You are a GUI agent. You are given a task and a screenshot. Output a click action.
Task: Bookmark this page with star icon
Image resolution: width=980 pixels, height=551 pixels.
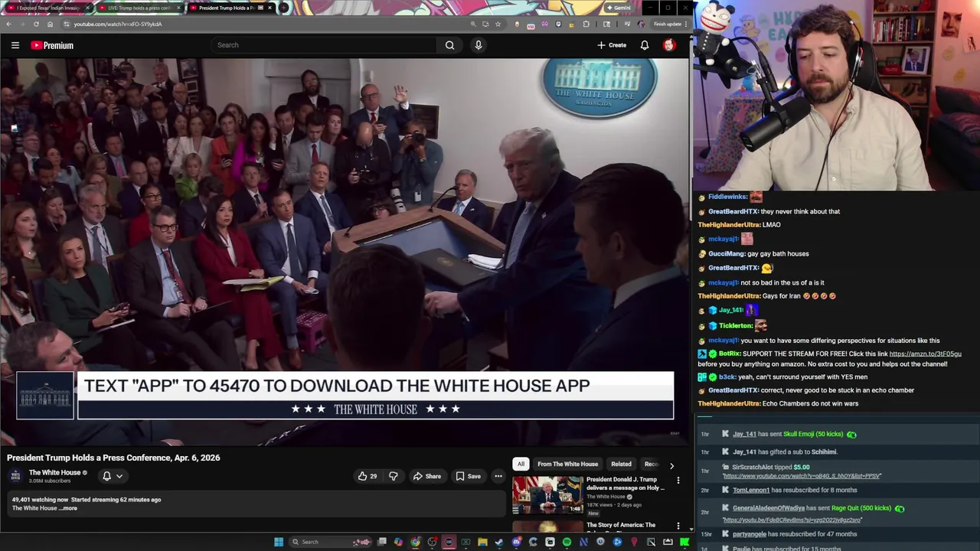[x=498, y=24]
